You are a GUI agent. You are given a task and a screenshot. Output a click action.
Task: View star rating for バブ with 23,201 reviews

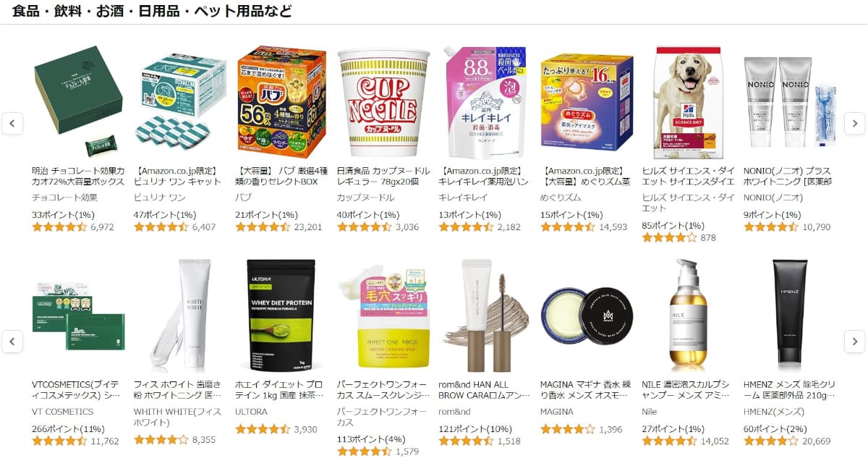[x=263, y=227]
